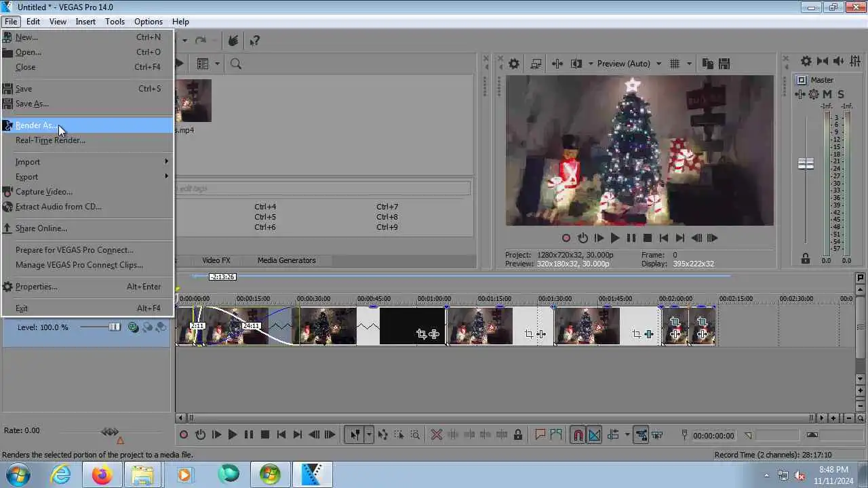Click Delete red X in timeline toolbar
The height and width of the screenshot is (488, 868).
pos(437,435)
